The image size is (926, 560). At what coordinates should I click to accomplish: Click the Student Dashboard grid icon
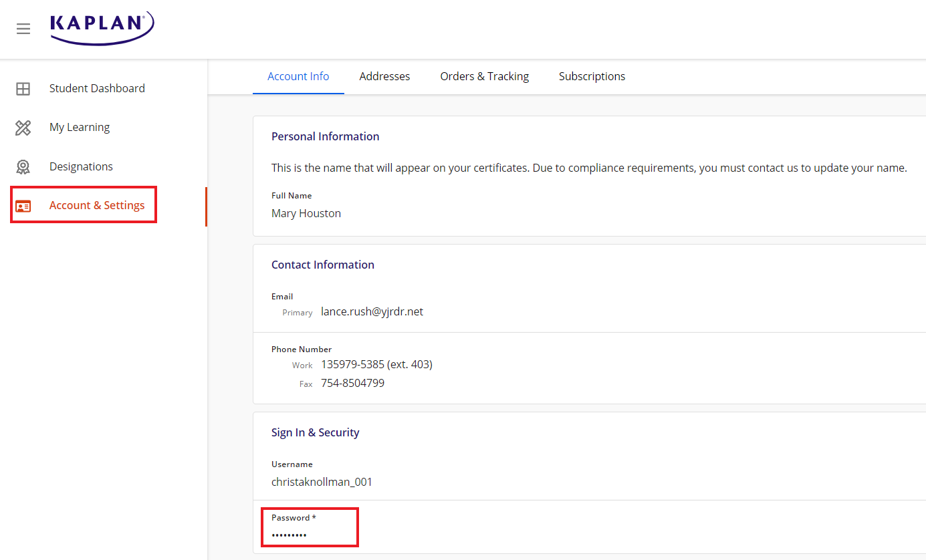click(x=23, y=89)
